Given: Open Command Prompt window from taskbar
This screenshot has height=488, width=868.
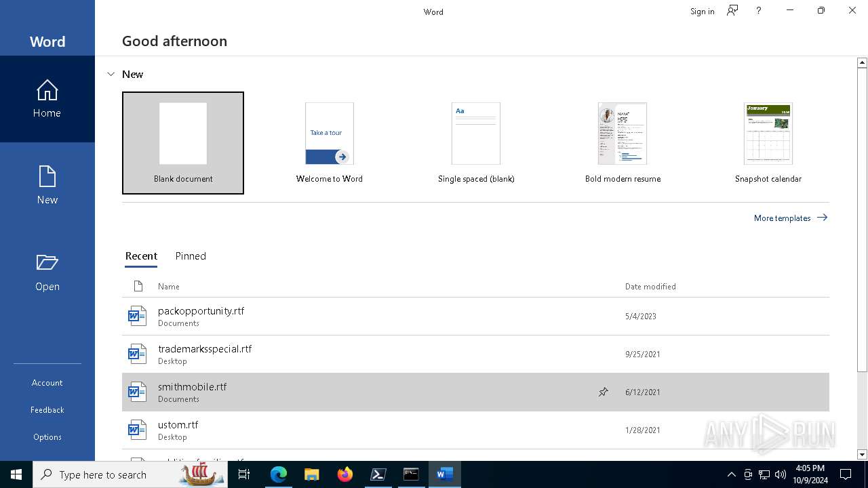Looking at the screenshot, I should coord(411,474).
